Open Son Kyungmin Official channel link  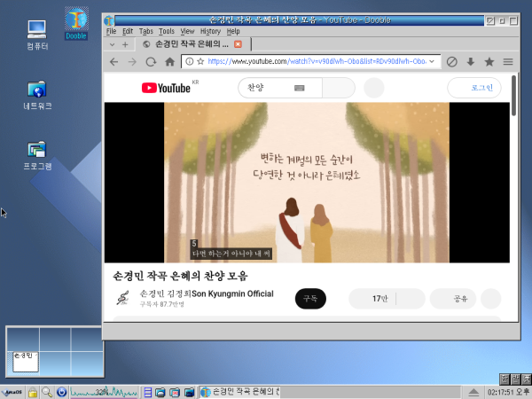coord(207,293)
